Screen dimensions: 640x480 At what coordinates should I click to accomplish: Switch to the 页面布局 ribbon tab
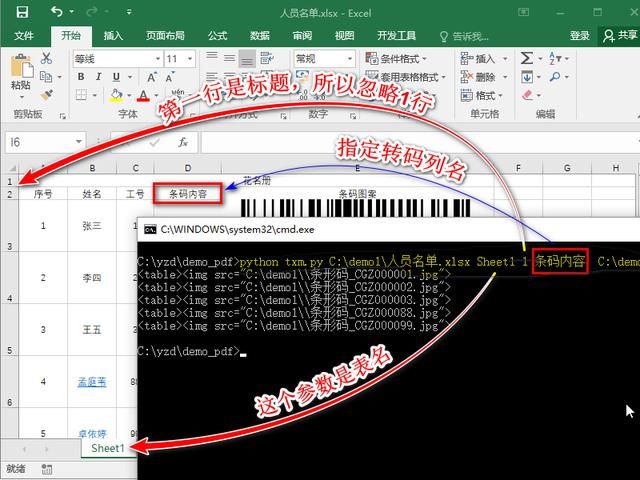point(165,36)
